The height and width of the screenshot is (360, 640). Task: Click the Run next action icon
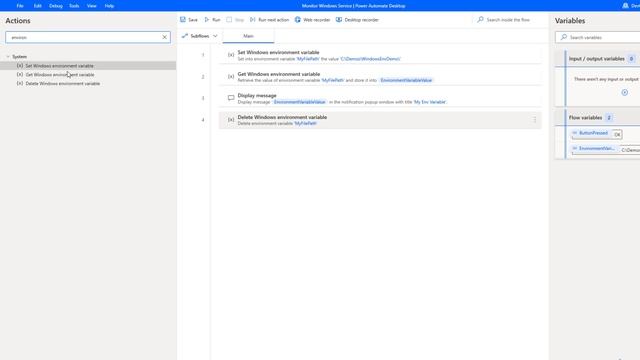(253, 20)
